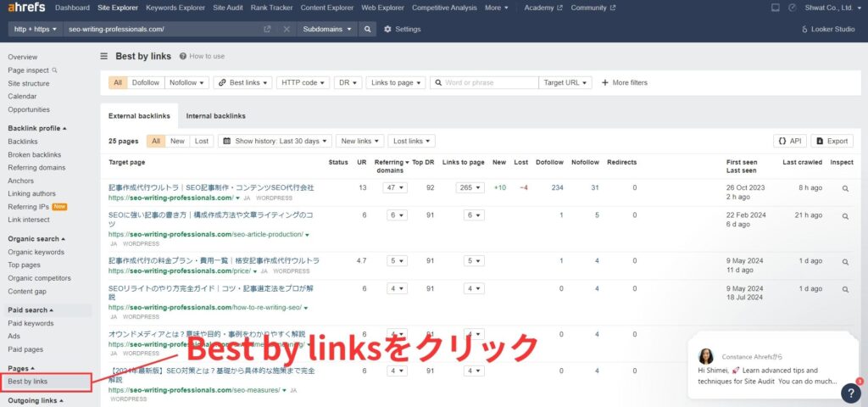
Task: Open the Shwat Co., Ltd. account menu
Action: (x=832, y=8)
